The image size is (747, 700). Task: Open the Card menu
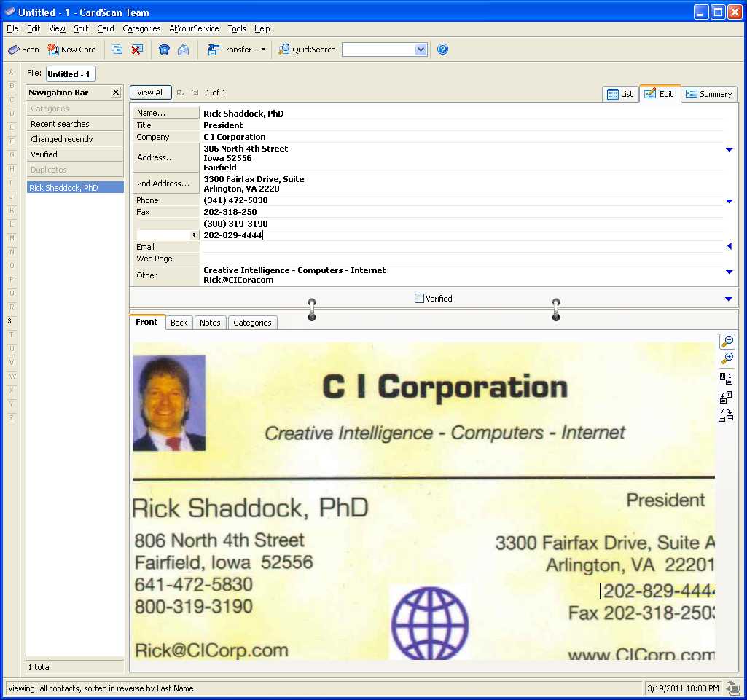(105, 28)
